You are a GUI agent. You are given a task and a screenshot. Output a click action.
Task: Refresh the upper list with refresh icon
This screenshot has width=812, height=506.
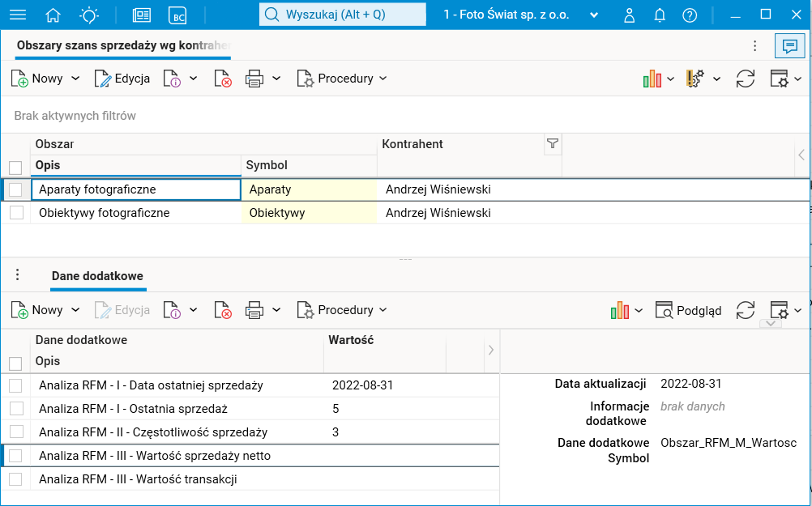coord(746,79)
